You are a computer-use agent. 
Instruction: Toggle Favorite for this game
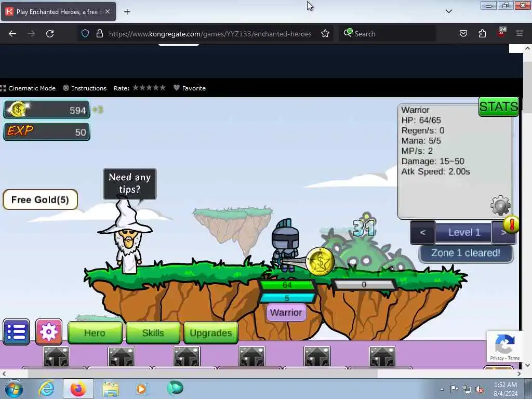tap(189, 88)
